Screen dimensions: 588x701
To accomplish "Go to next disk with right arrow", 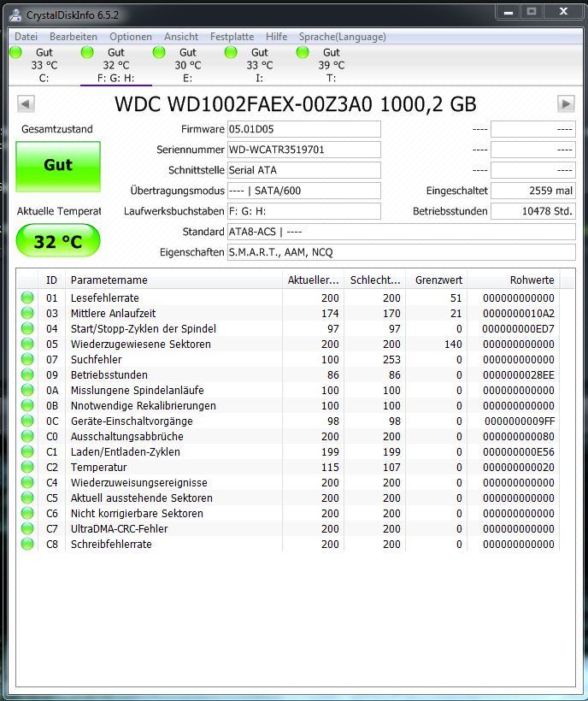I will [x=566, y=104].
